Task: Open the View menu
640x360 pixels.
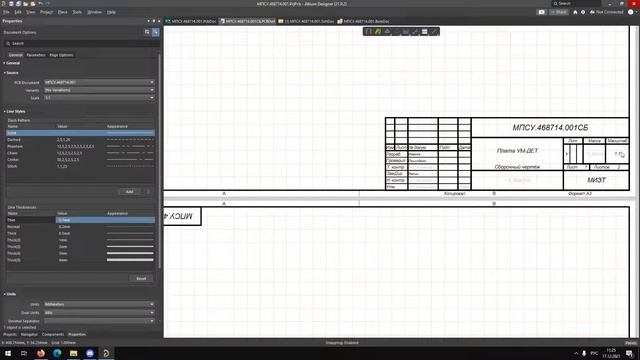Action: [x=31, y=12]
